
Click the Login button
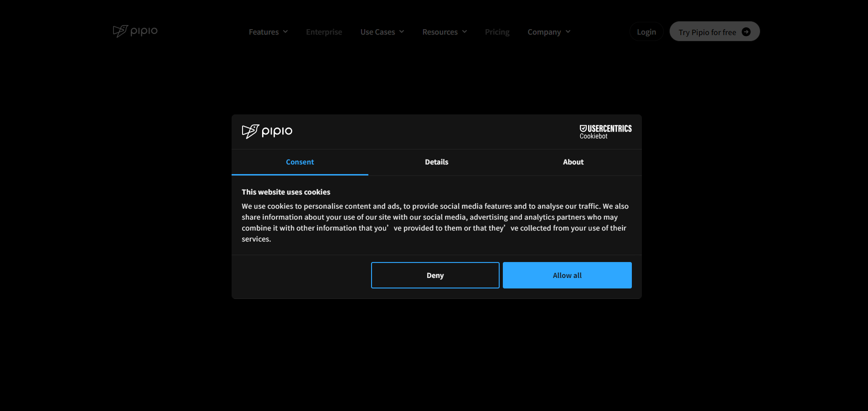click(x=646, y=31)
